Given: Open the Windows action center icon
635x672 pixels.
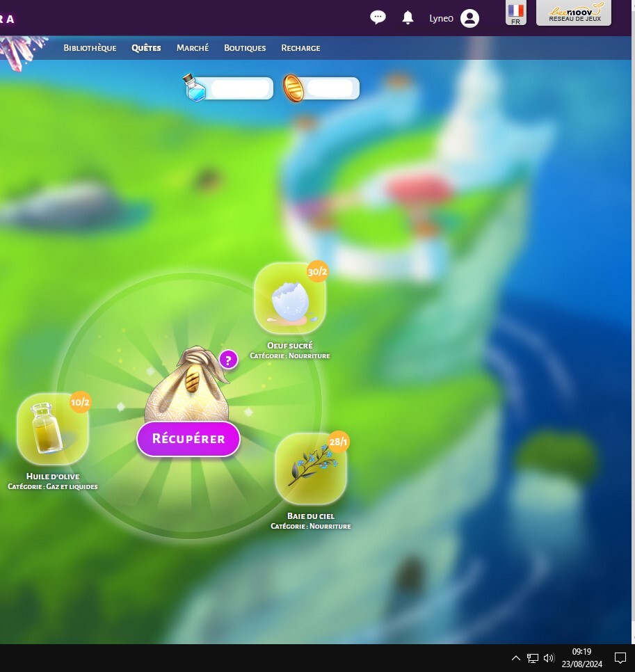Looking at the screenshot, I should coord(620,658).
